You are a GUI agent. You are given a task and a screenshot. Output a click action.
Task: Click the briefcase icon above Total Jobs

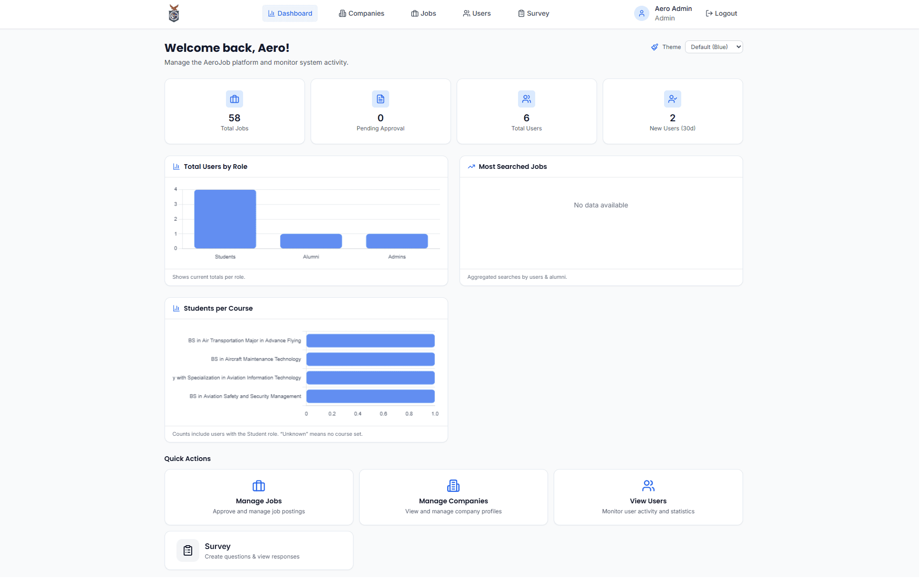[x=235, y=99]
